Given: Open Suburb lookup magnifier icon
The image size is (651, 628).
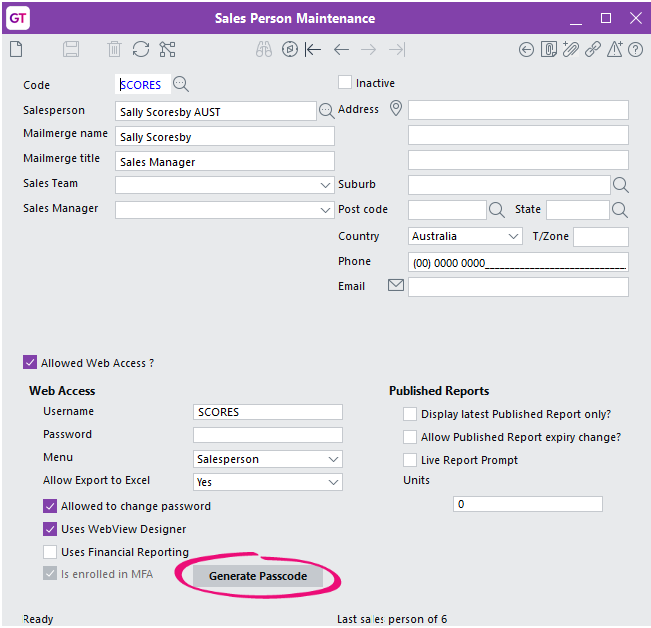Looking at the screenshot, I should (x=621, y=185).
